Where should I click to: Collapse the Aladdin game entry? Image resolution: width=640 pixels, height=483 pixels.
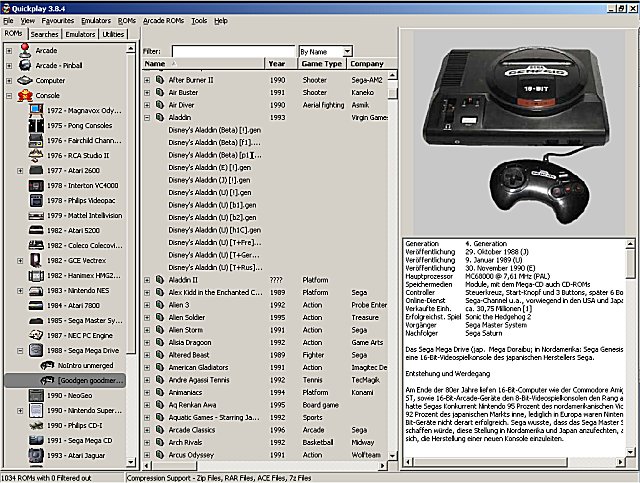tap(147, 117)
